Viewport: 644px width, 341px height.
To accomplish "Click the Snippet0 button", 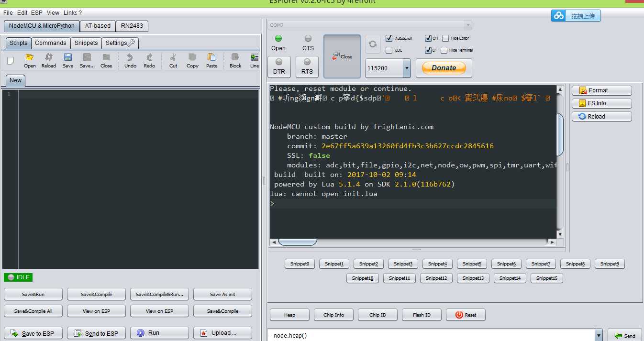I will coord(300,264).
